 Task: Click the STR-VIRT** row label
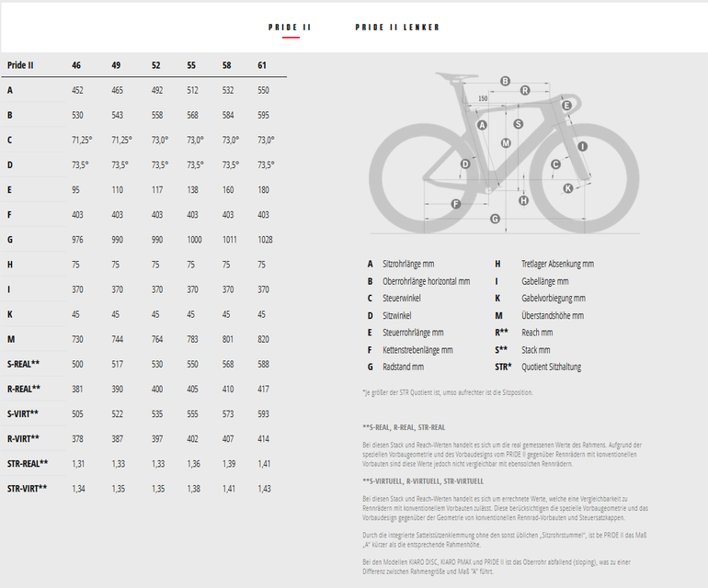pyautogui.click(x=27, y=488)
